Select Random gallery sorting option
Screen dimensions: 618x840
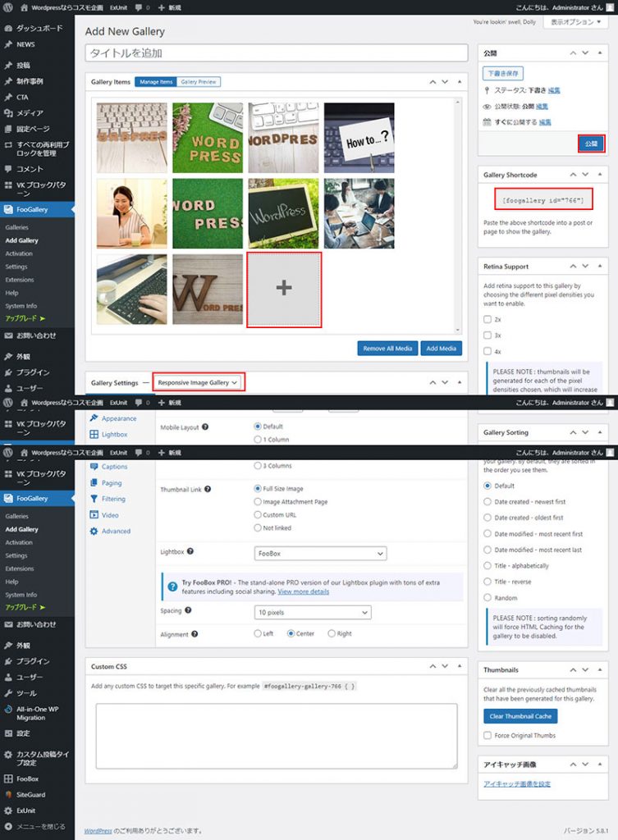pos(488,598)
